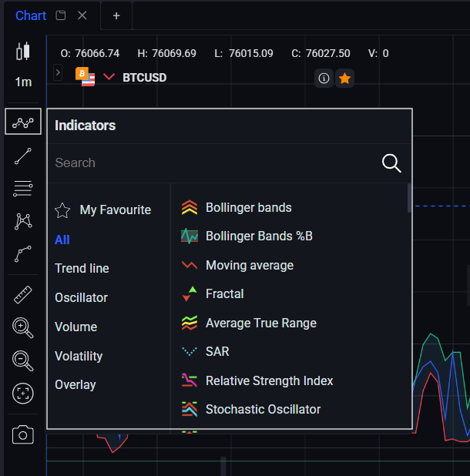Select the curve path drawing tool
470x476 pixels.
tap(23, 253)
